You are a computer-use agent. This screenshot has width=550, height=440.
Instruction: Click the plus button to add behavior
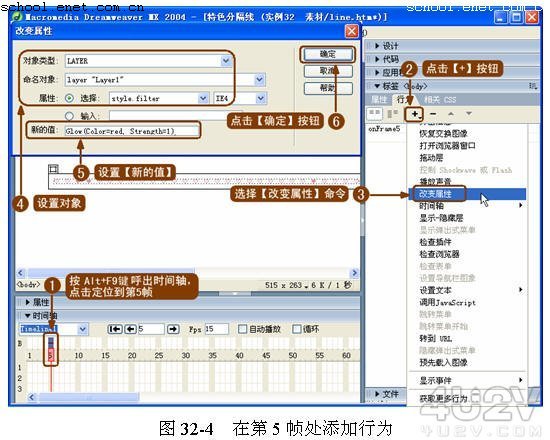[x=415, y=114]
